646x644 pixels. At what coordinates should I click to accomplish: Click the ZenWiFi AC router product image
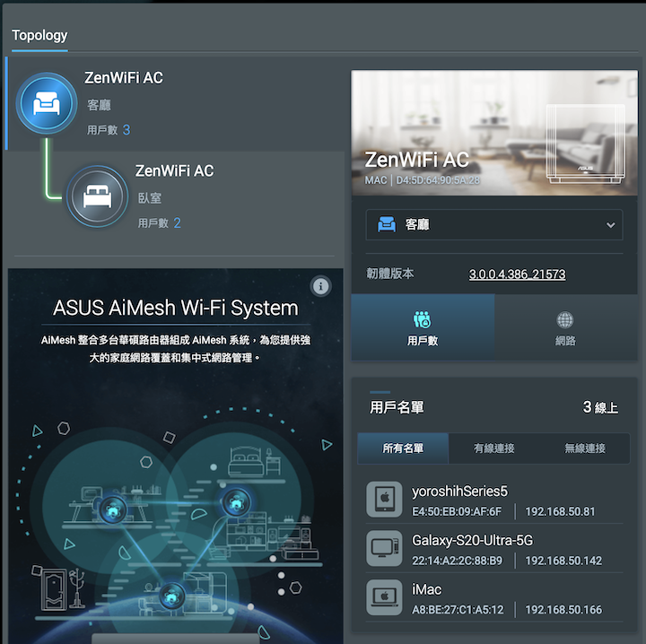pos(585,143)
